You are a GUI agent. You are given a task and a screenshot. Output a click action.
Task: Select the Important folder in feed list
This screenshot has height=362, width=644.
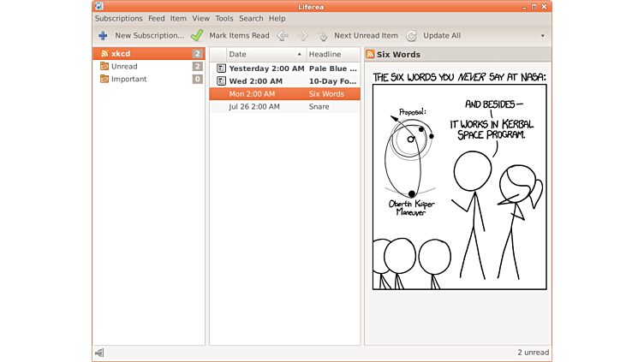coord(128,80)
